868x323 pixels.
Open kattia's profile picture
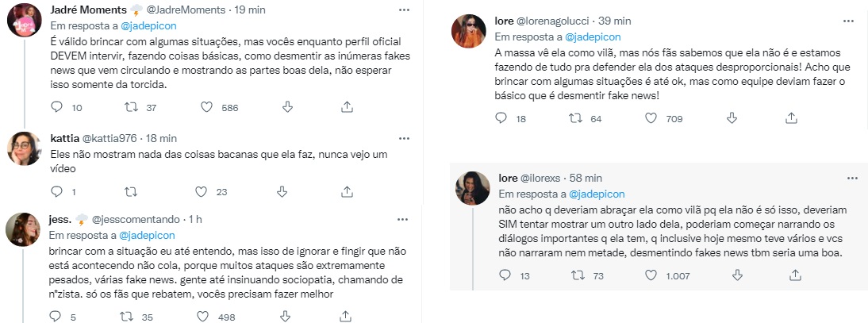(24, 148)
